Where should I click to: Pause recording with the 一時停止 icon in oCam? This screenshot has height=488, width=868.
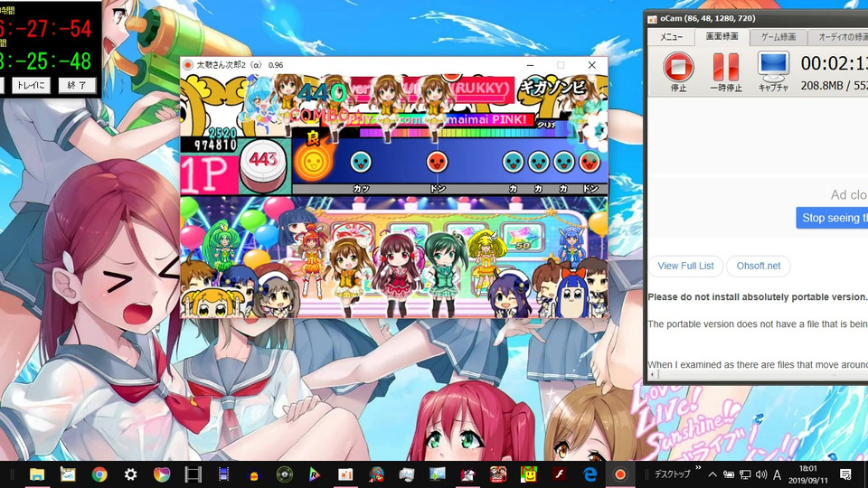click(x=725, y=68)
